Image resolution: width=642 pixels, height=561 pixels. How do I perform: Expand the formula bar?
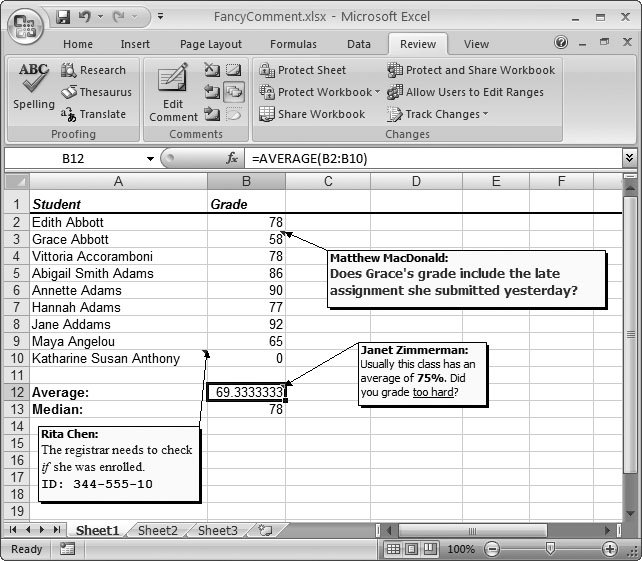coord(629,159)
